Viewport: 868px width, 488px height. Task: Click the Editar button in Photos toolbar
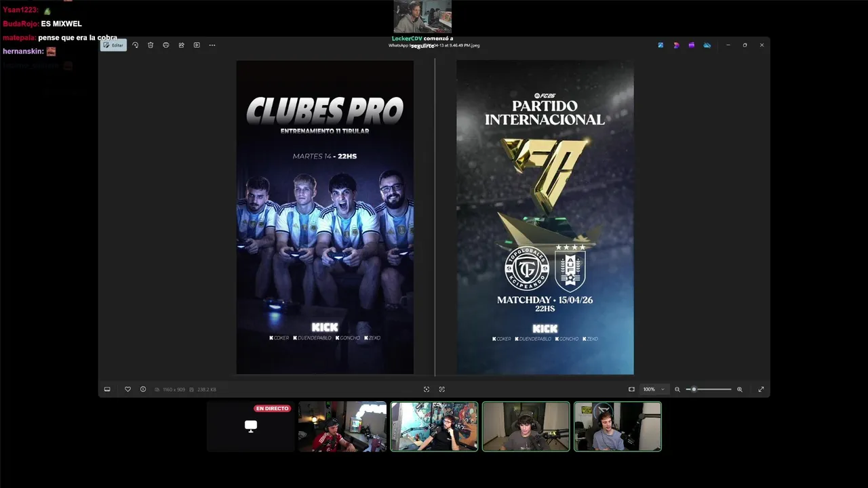tap(113, 45)
